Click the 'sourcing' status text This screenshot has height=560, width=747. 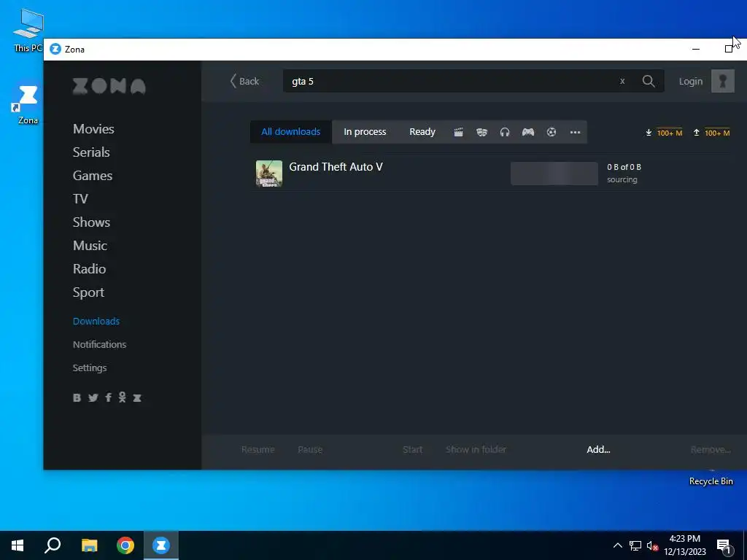[x=622, y=179]
